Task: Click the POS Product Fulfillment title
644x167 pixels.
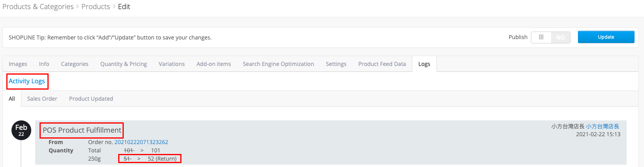Action: [82, 130]
